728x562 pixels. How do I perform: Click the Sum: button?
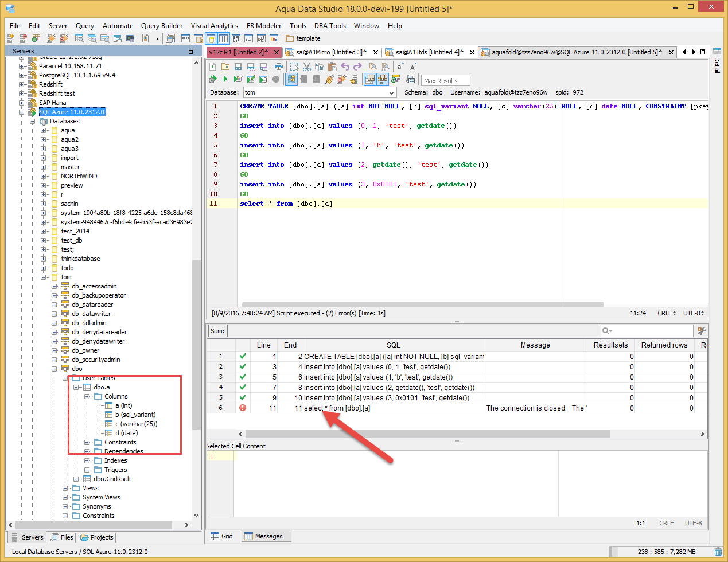217,331
